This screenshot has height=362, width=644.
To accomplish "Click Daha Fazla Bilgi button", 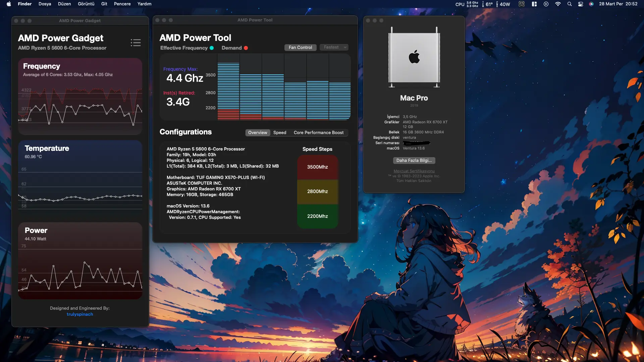I will [414, 161].
